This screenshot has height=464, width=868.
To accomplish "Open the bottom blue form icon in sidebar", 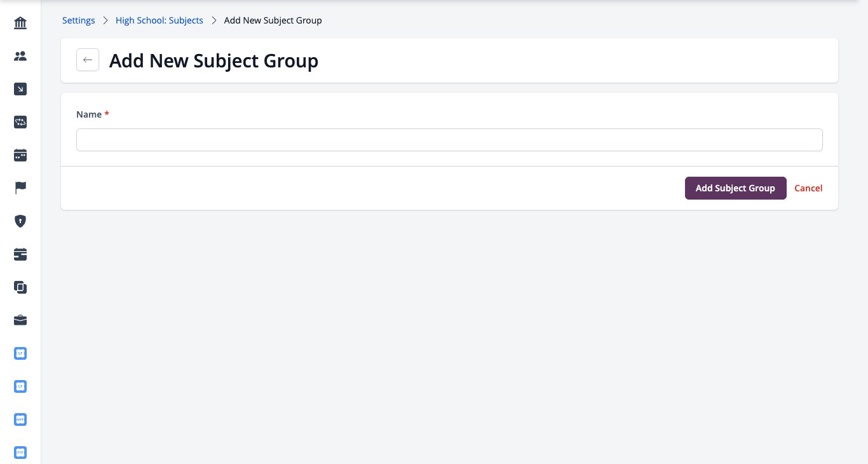I will coord(20,453).
